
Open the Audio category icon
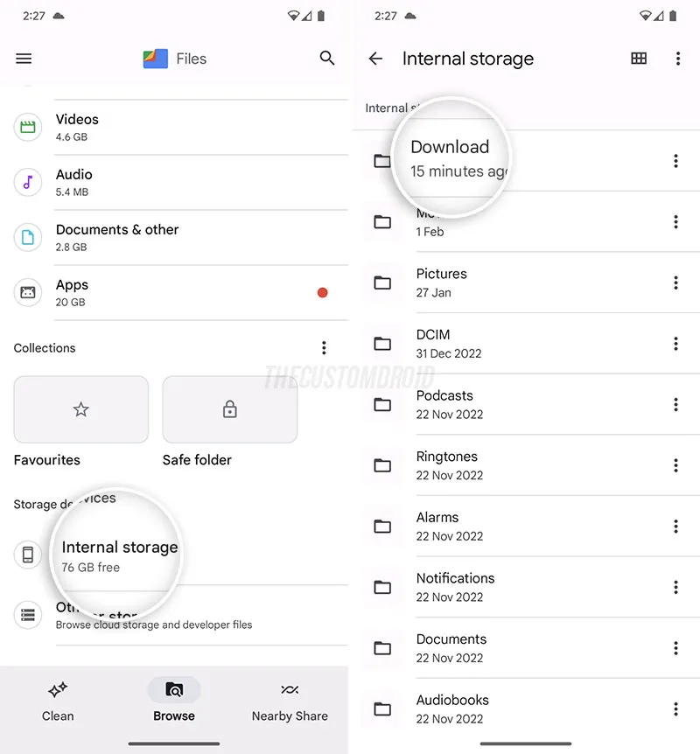click(x=27, y=182)
